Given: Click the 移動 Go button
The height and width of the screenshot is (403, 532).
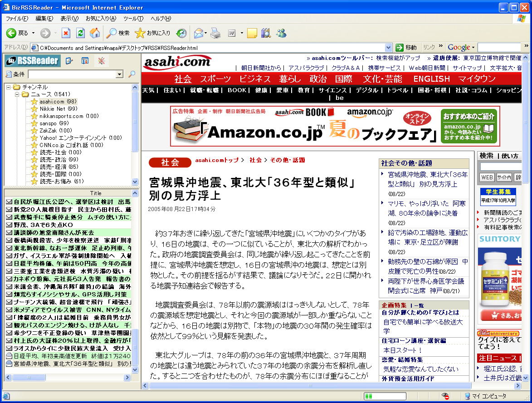Looking at the screenshot, I should pyautogui.click(x=406, y=48).
